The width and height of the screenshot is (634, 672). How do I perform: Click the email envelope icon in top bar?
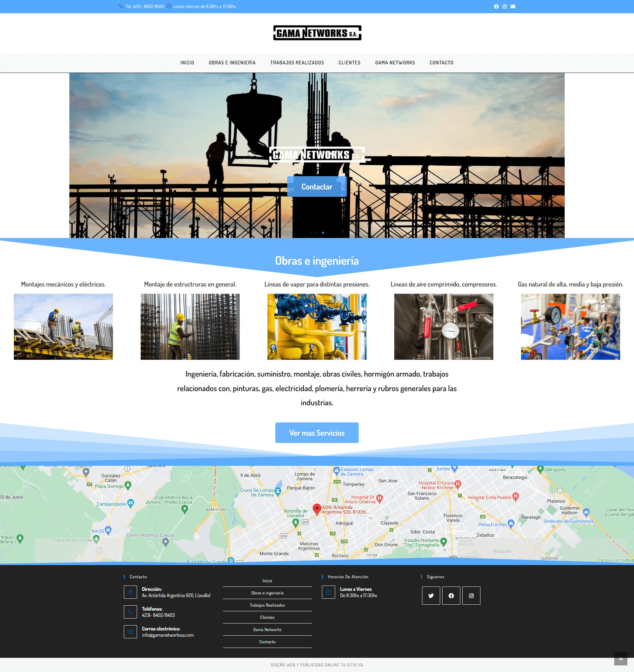(513, 6)
